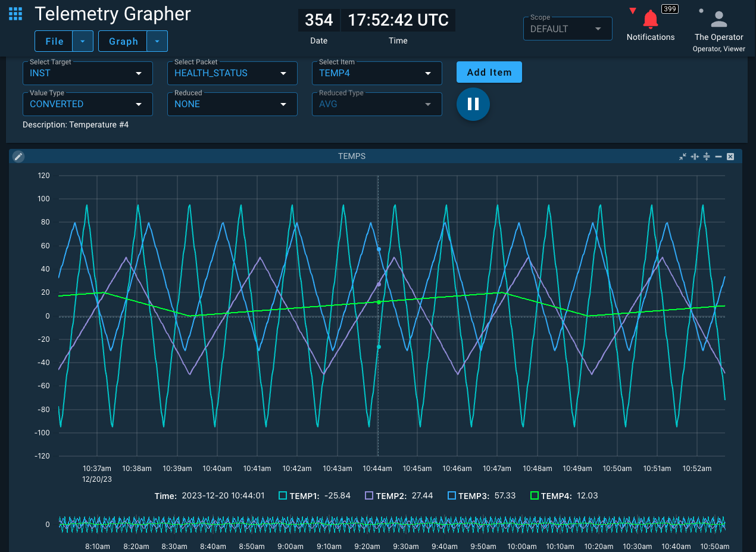Click the Add Item button
The height and width of the screenshot is (552, 756).
489,72
